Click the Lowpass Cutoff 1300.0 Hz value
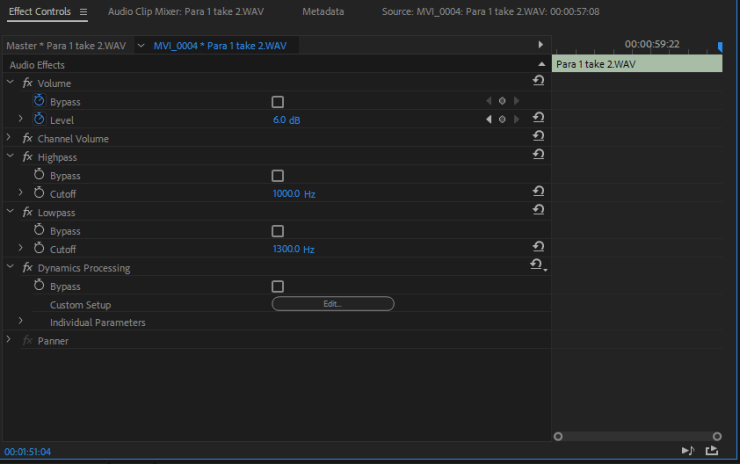 (x=293, y=249)
